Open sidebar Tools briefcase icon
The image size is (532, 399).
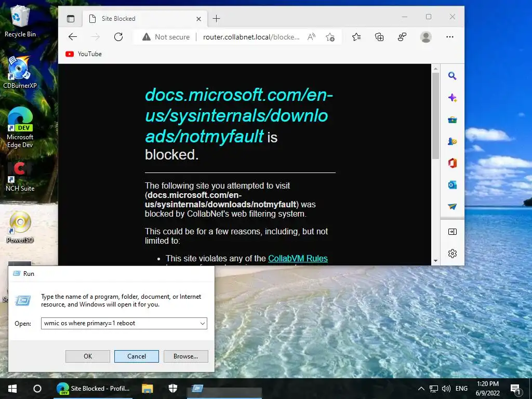click(x=453, y=120)
